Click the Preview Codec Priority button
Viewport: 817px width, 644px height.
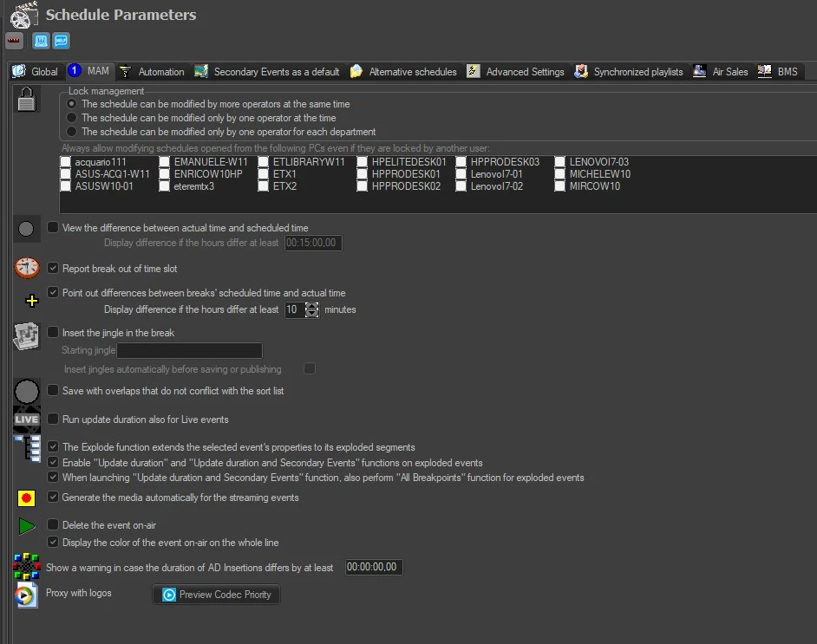(x=217, y=595)
